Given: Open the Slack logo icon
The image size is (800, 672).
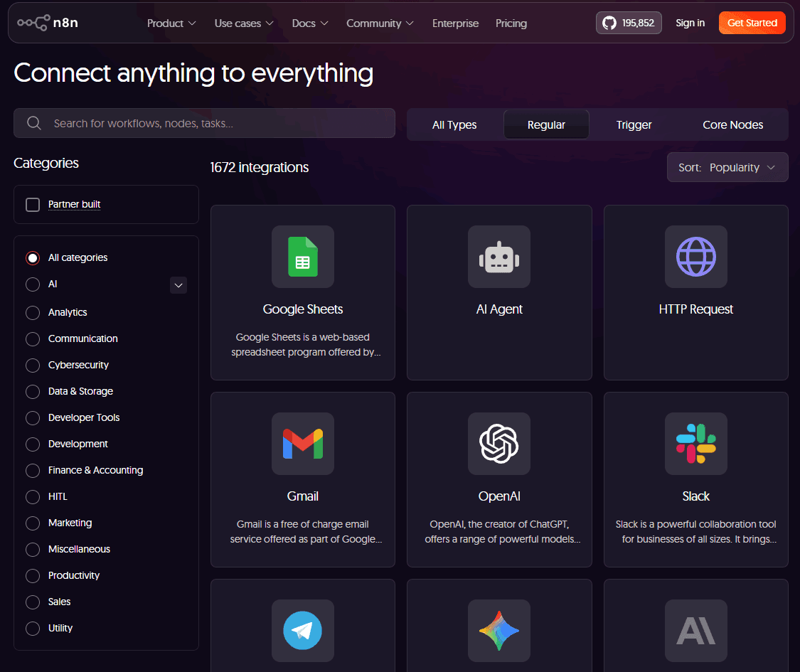Looking at the screenshot, I should click(x=696, y=444).
